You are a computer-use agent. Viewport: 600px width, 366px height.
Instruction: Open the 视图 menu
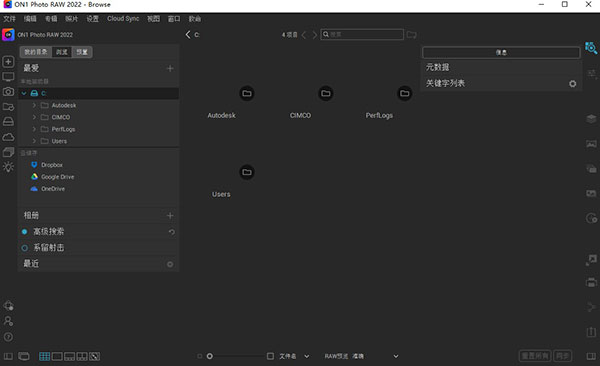(x=153, y=19)
